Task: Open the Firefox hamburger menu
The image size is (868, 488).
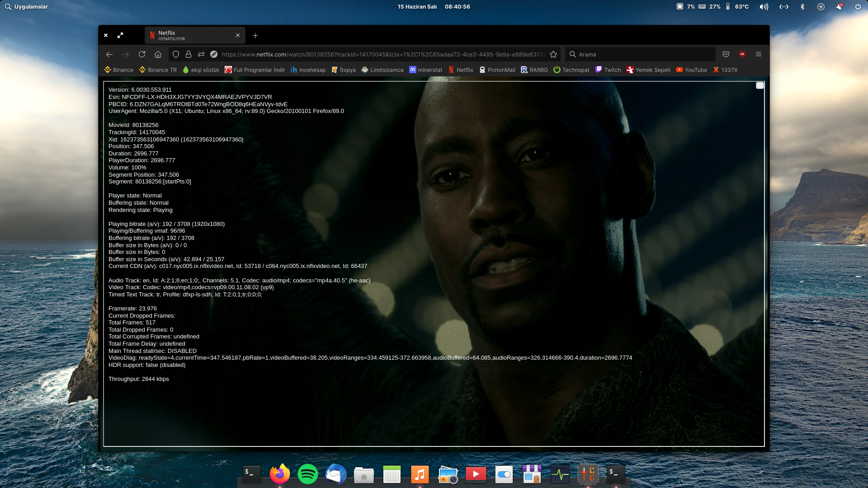Action: (x=759, y=54)
